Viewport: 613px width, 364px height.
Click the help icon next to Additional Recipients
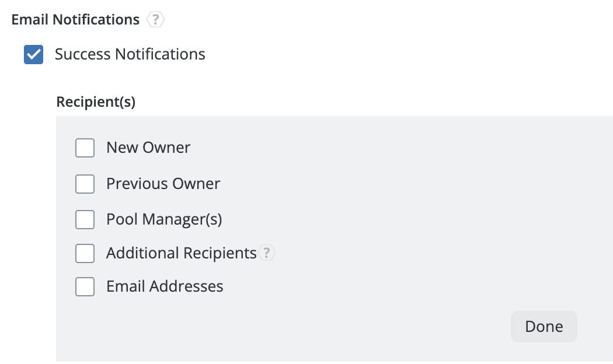[267, 253]
